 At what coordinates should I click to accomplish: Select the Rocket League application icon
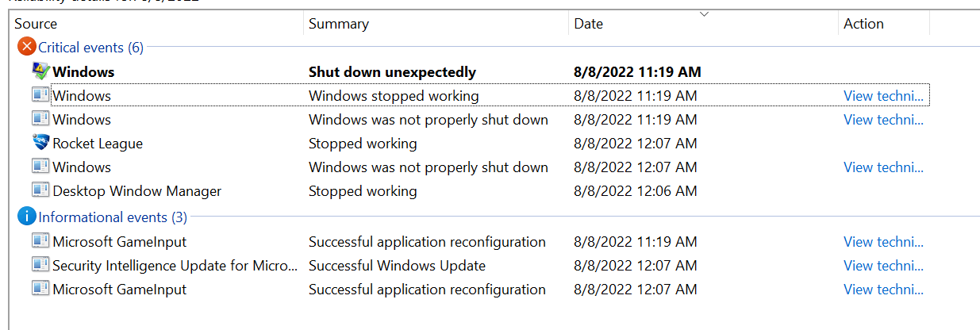(40, 143)
